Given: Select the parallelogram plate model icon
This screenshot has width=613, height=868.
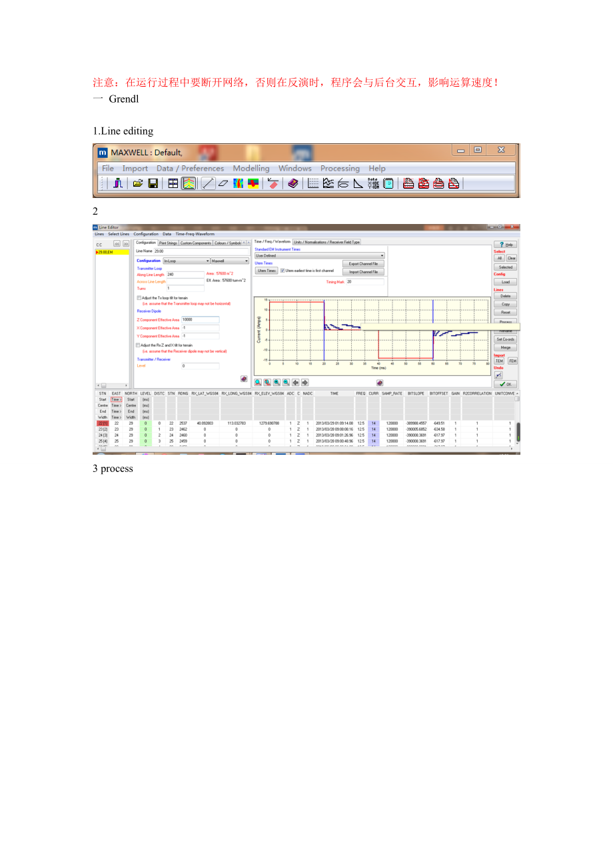Looking at the screenshot, I should (223, 183).
